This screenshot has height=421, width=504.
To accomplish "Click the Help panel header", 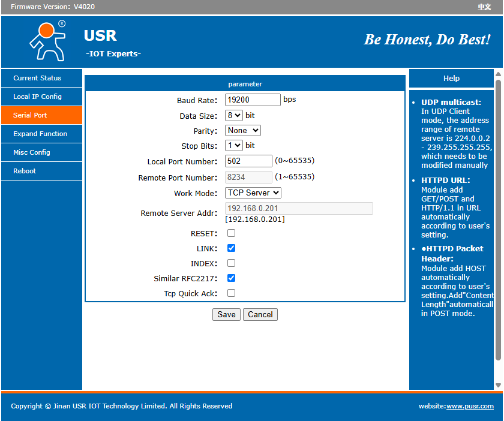I will pyautogui.click(x=451, y=79).
